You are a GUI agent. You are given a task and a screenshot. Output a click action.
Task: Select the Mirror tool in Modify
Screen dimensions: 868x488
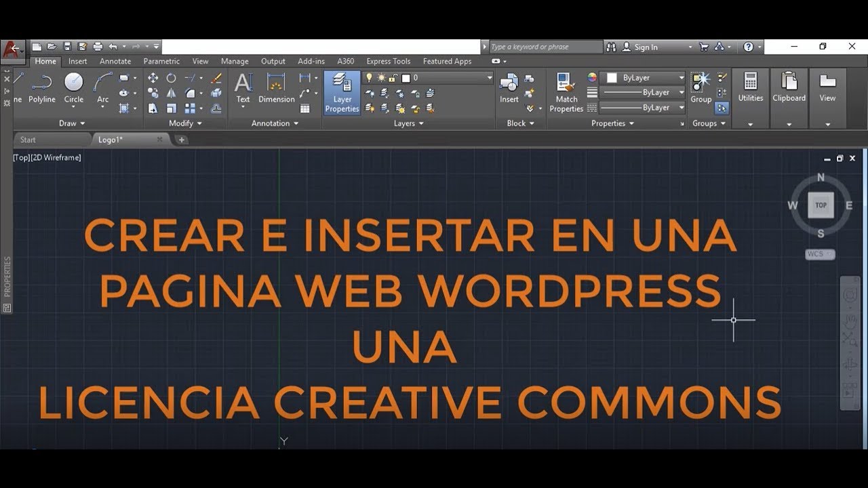click(x=172, y=93)
